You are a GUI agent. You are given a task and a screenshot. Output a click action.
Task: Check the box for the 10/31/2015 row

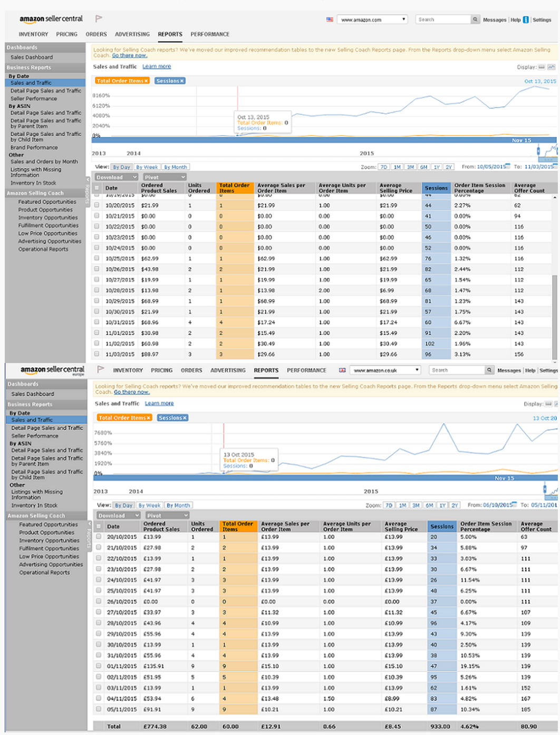96,322
